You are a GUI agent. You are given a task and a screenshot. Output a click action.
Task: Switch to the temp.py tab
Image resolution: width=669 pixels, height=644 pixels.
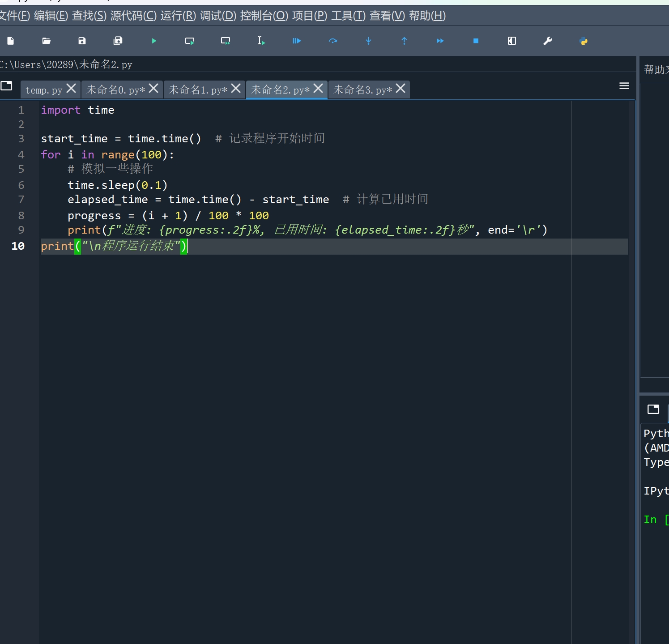(x=43, y=90)
